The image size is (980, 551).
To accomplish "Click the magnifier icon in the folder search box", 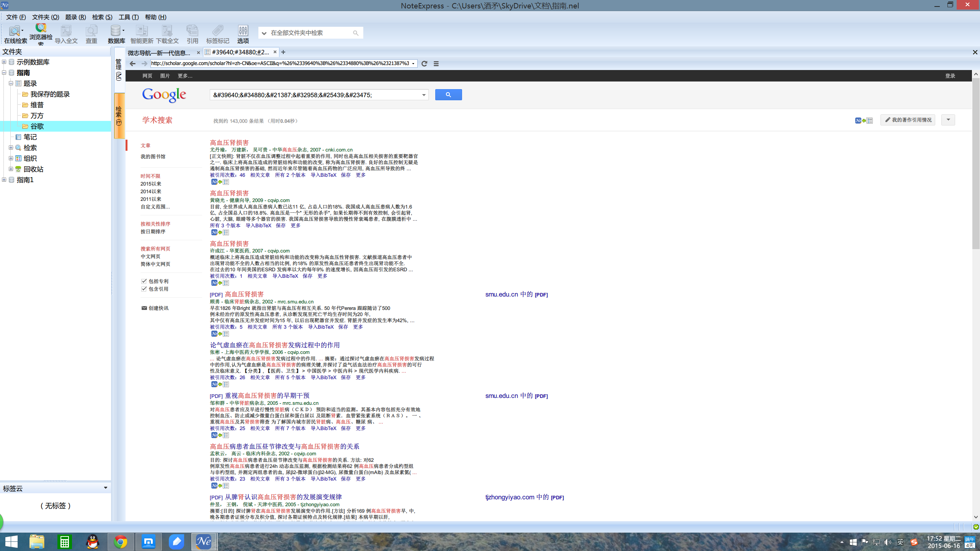I will tap(356, 33).
